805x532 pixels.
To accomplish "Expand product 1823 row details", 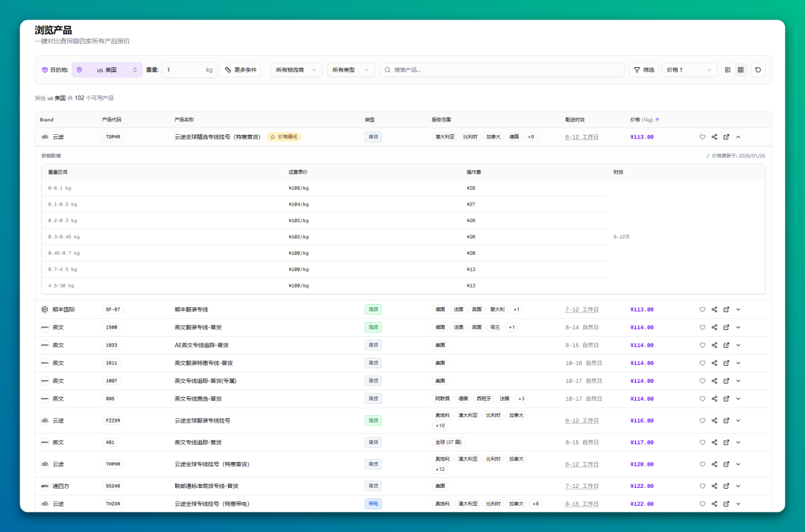I will tap(738, 345).
